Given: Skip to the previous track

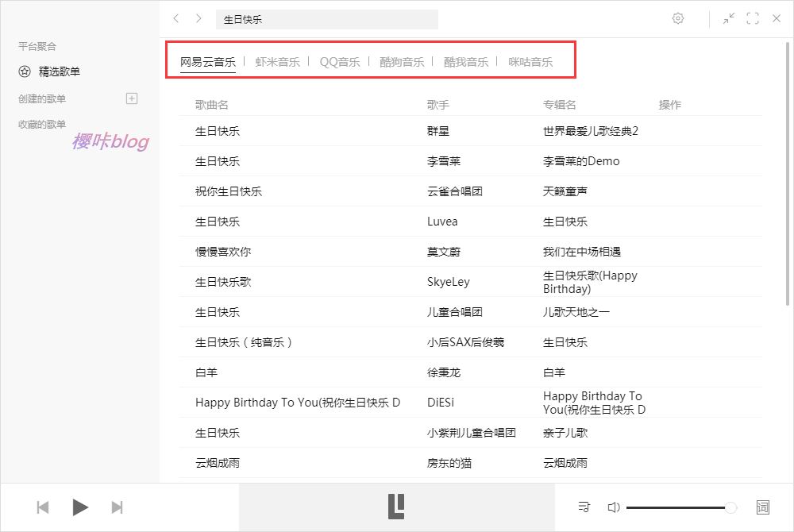Looking at the screenshot, I should pyautogui.click(x=43, y=507).
